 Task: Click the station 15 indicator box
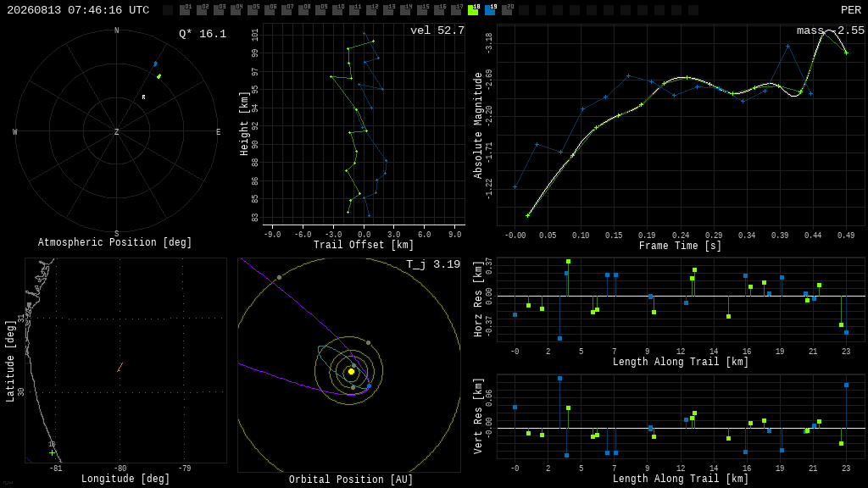(422, 9)
